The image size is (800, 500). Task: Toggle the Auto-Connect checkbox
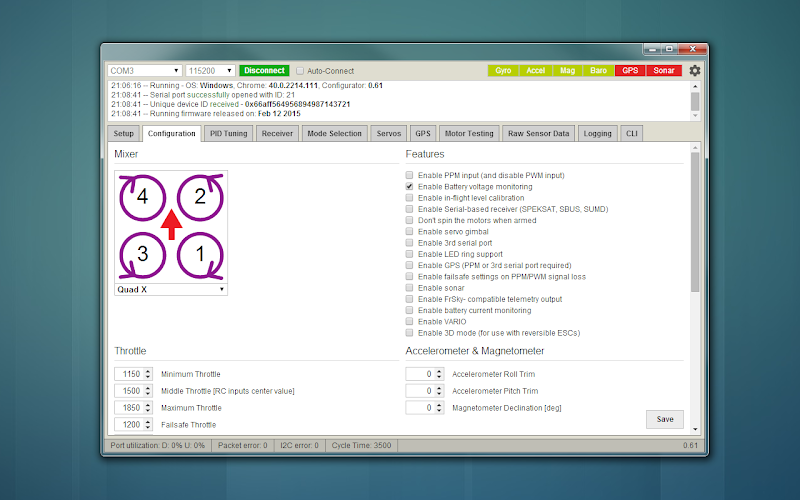pos(300,71)
